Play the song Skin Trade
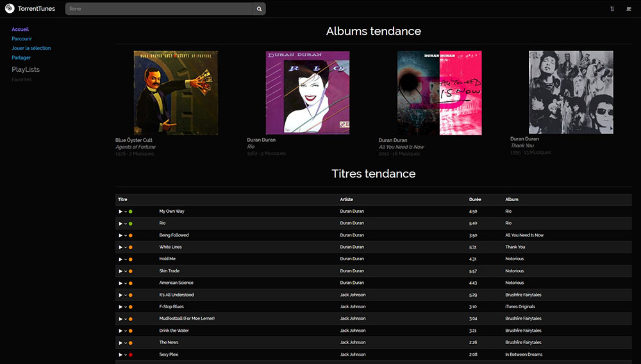Viewport: 641px width, 364px height. click(x=121, y=271)
